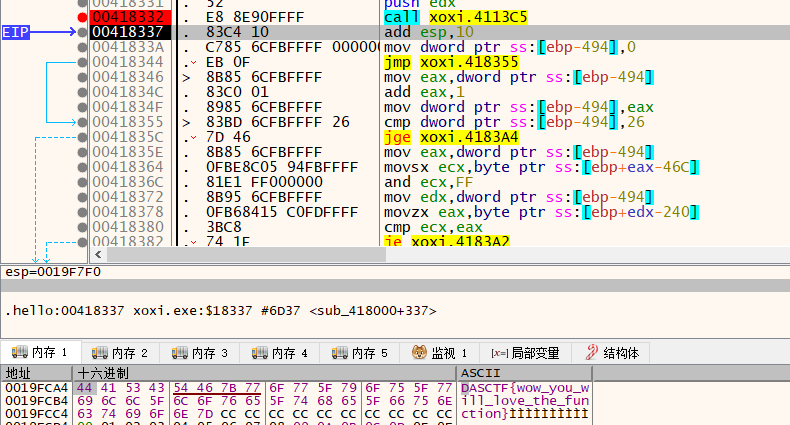790x425 pixels.
Task: Click ASCII text DASCTF{wow_you_w
Action: (525, 388)
